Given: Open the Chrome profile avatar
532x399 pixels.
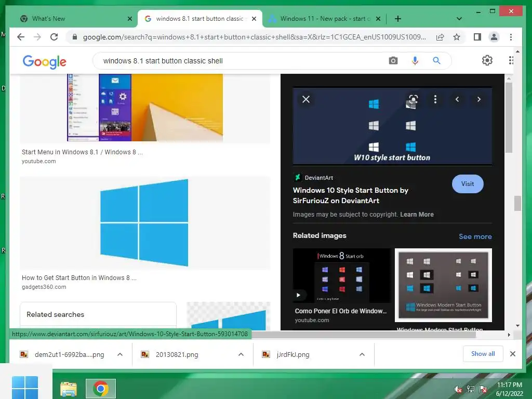Looking at the screenshot, I should point(494,37).
